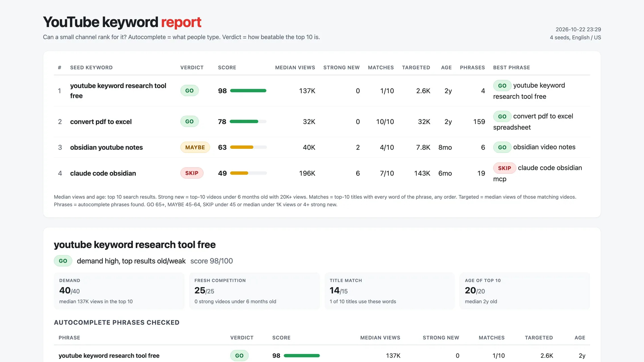This screenshot has width=644, height=362.
Task: Click the AGE OF TOP 10 card
Action: point(525,291)
